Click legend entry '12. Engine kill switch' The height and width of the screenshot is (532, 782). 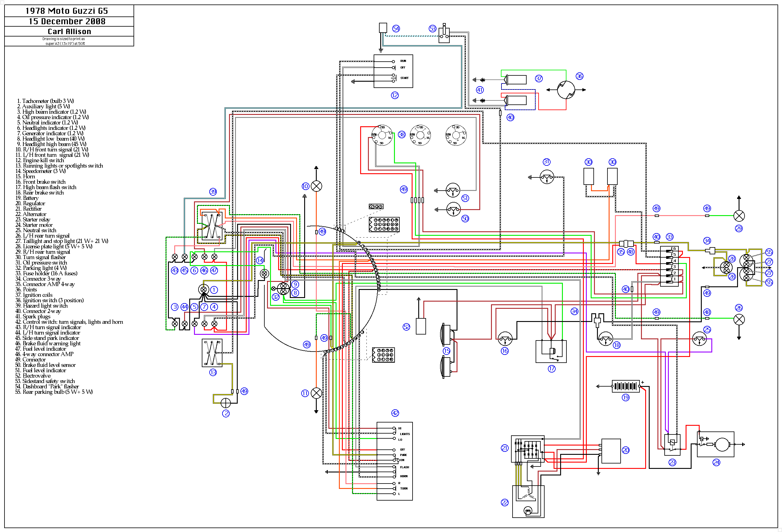pyautogui.click(x=40, y=160)
